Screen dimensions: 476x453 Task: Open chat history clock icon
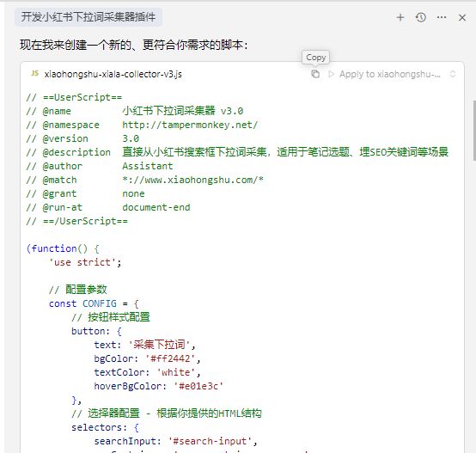click(x=421, y=17)
